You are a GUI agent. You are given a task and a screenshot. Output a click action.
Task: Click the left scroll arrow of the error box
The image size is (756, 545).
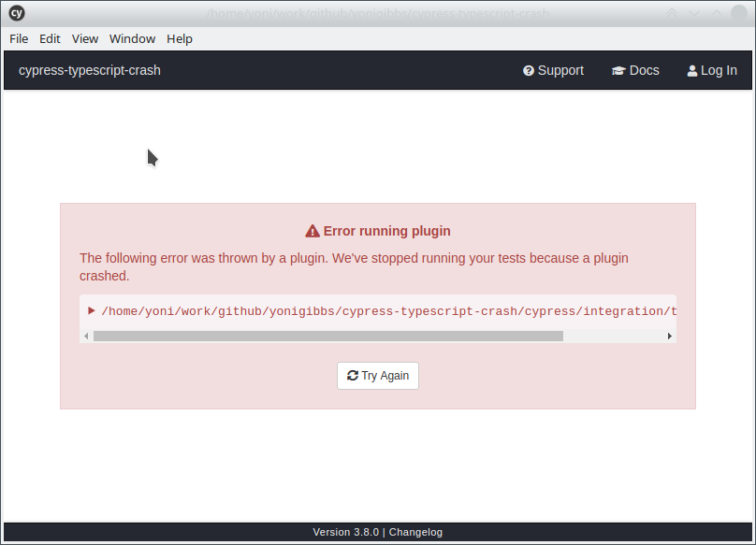[x=86, y=336]
